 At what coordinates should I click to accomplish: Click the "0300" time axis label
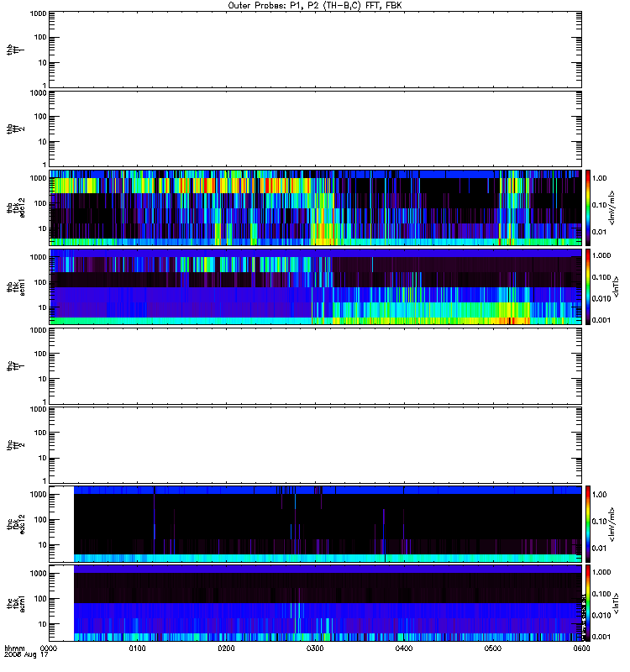315,648
